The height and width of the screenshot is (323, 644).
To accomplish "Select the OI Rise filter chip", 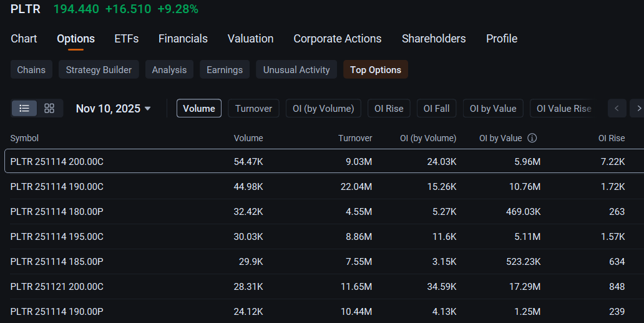I will tap(389, 109).
